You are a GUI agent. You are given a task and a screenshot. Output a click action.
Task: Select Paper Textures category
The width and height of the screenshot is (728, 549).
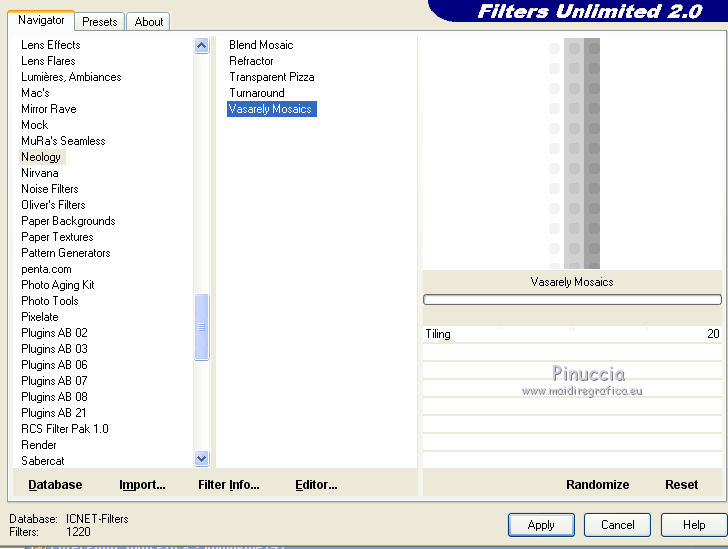point(57,237)
